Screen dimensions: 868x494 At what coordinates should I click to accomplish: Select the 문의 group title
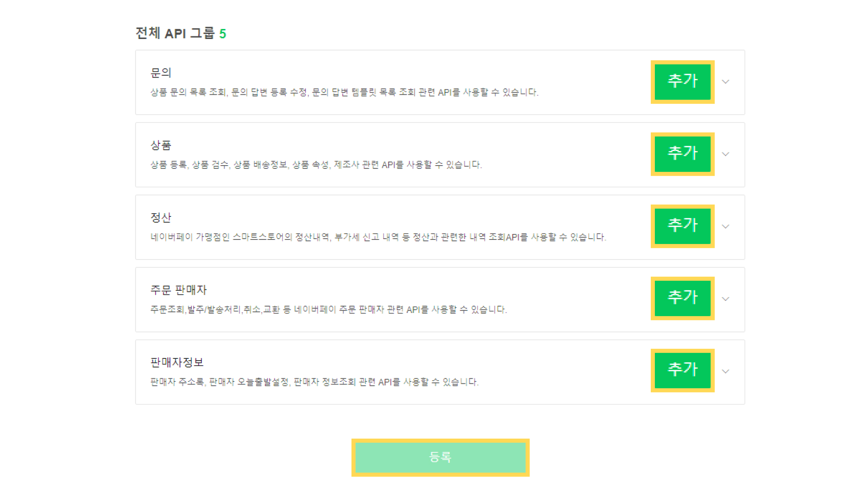click(161, 73)
